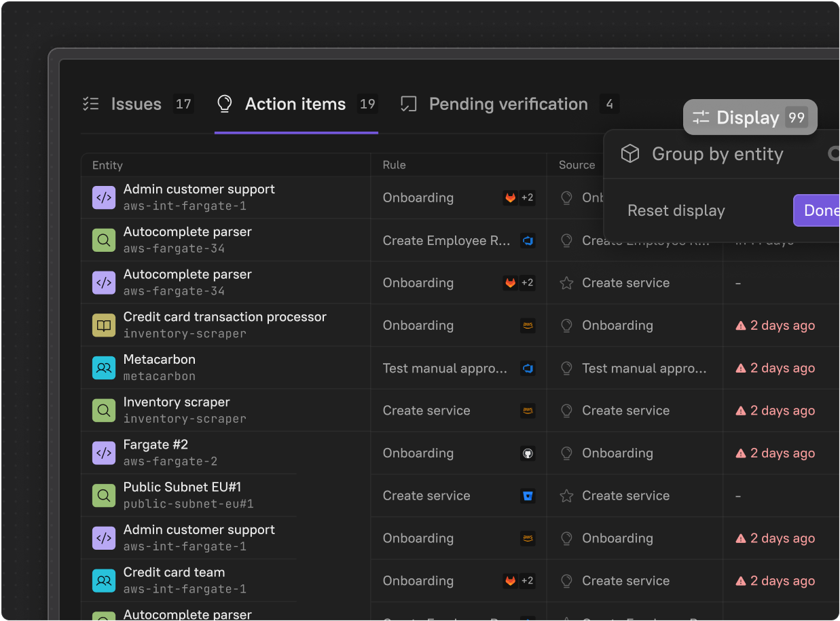Viewport: 840px width, 621px height.
Task: Click the purple code icon beside Autocomplete parser
Action: click(x=103, y=283)
